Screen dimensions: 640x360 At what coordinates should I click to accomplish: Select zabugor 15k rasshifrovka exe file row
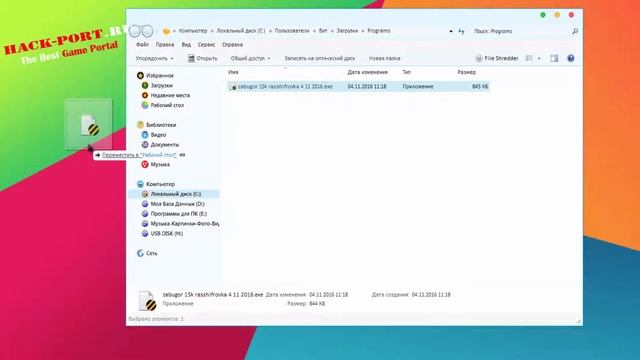pyautogui.click(x=358, y=87)
